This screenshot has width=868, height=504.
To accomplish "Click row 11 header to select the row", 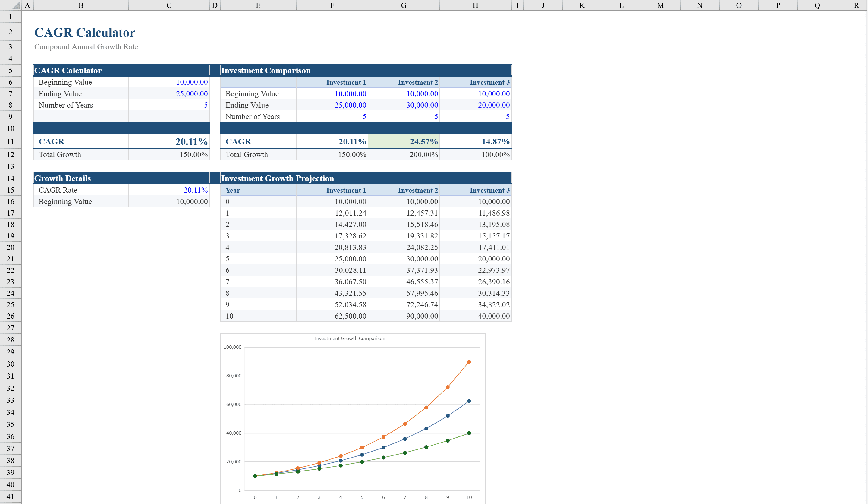I will (10, 142).
